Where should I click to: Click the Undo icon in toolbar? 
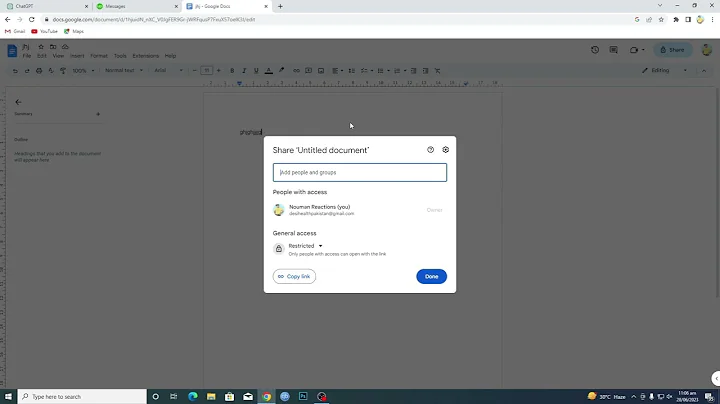click(x=15, y=71)
